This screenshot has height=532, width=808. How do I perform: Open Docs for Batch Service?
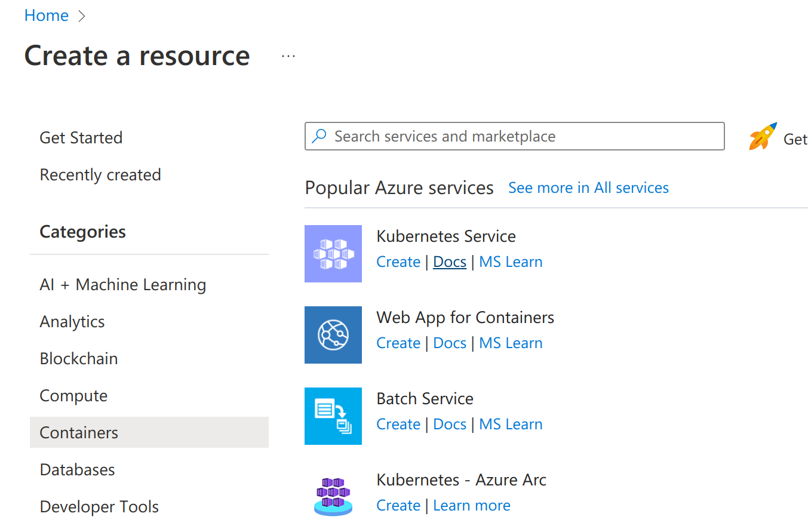tap(450, 425)
